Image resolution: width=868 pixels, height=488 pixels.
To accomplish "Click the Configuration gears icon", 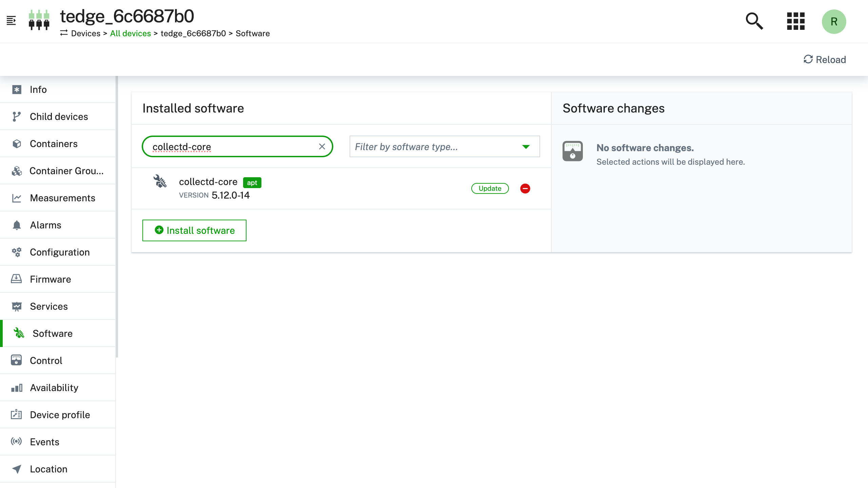I will coord(17,252).
